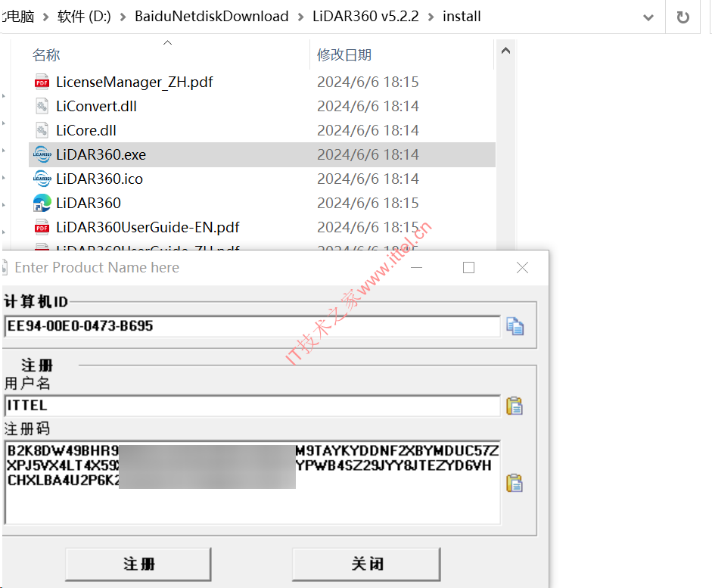
Task: Go to BaiduNetdiskDownload in the address bar
Action: click(212, 17)
